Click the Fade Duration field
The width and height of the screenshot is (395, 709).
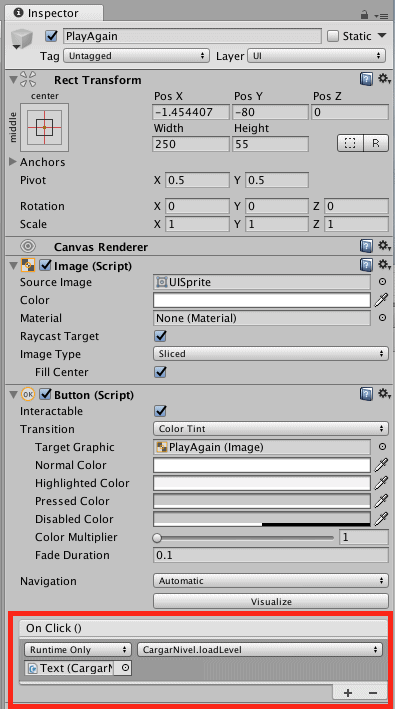(271, 555)
